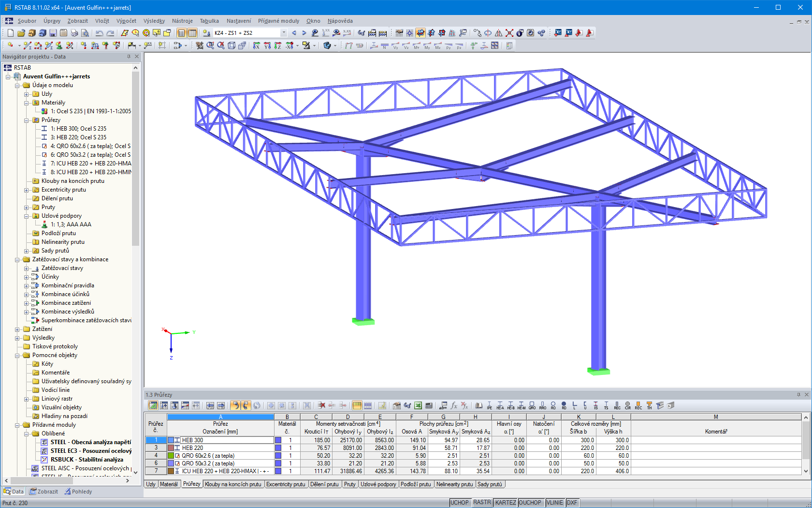The height and width of the screenshot is (508, 812).
Task: Toggle the highlighted view mode button in top toolbar
Action: click(x=420, y=33)
